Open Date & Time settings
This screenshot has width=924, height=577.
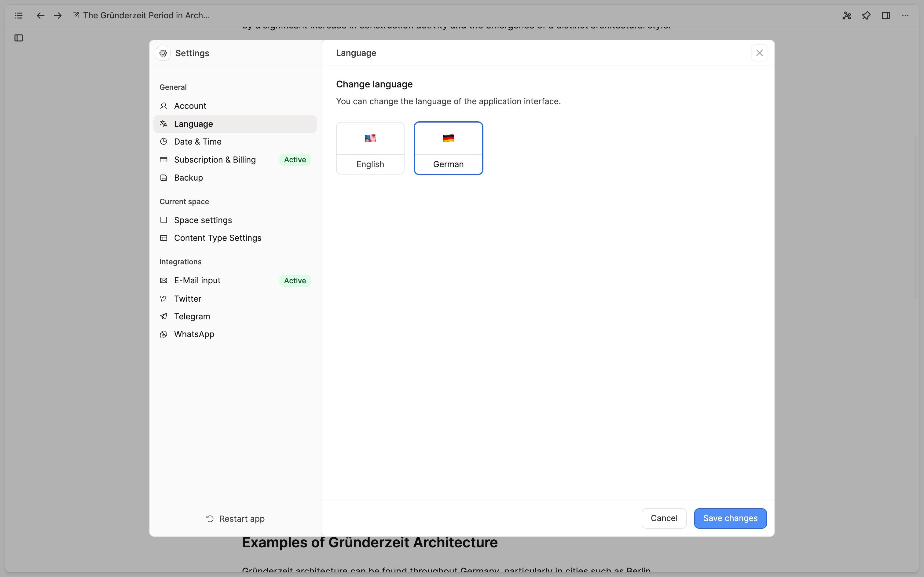198,141
